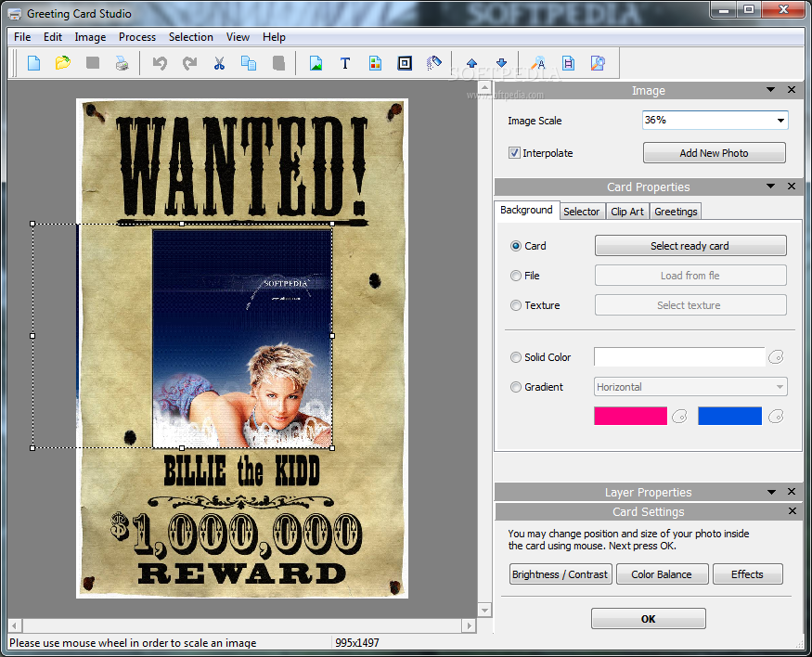Click the spray effect toolbar icon
Image resolution: width=812 pixels, height=657 pixels.
[x=434, y=63]
